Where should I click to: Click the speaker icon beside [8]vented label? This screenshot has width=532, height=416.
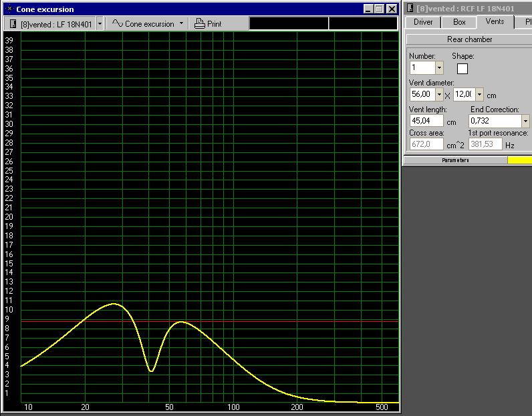(13, 23)
